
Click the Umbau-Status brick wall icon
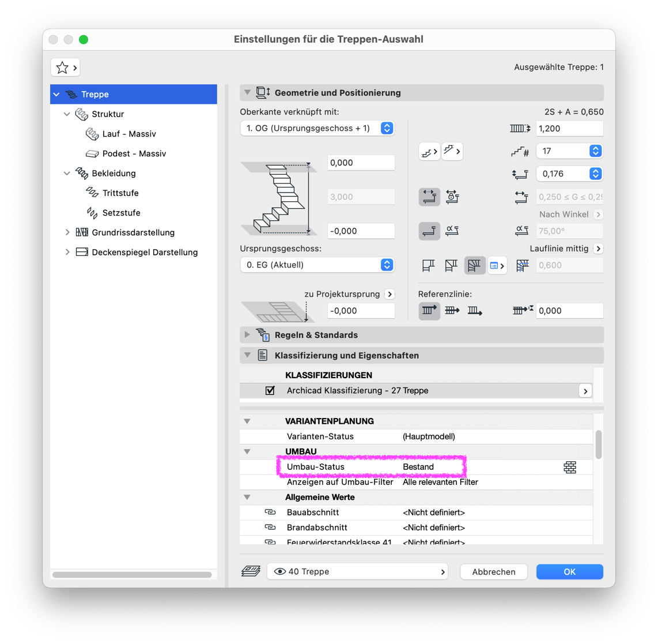570,467
